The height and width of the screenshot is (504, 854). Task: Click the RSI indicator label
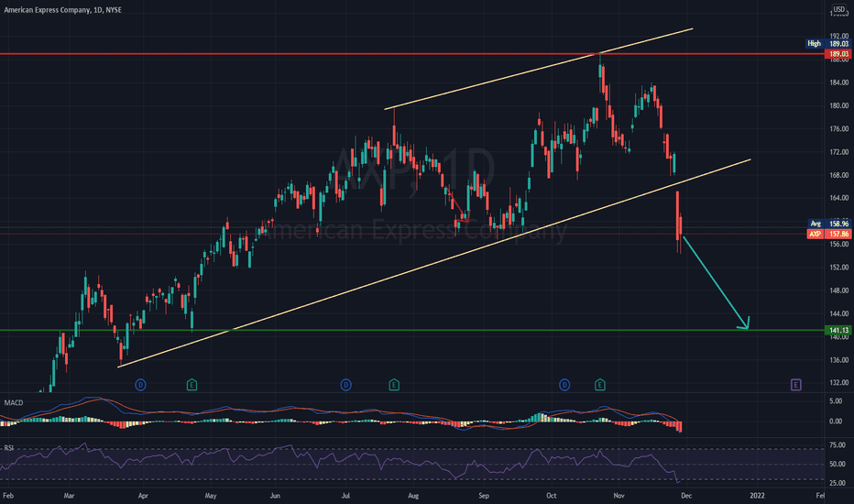pyautogui.click(x=9, y=448)
